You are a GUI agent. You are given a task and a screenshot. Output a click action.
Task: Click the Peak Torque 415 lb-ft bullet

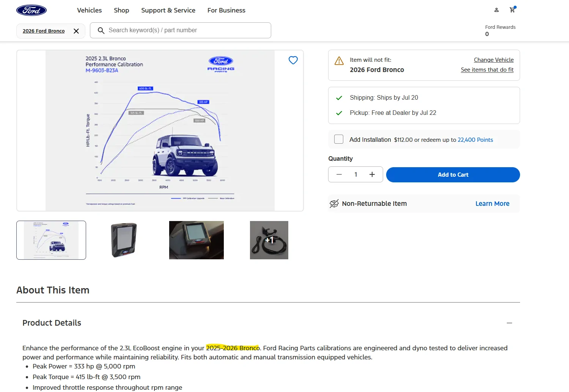coord(86,377)
